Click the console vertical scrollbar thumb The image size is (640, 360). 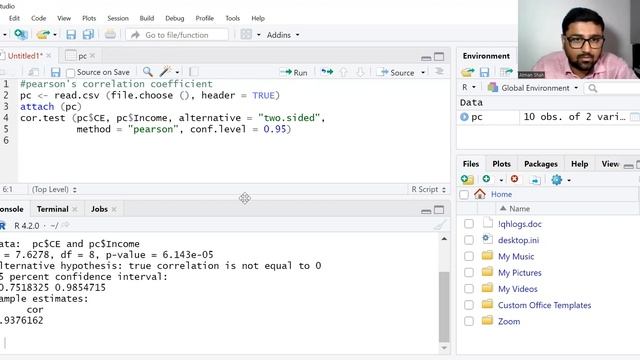(x=444, y=306)
